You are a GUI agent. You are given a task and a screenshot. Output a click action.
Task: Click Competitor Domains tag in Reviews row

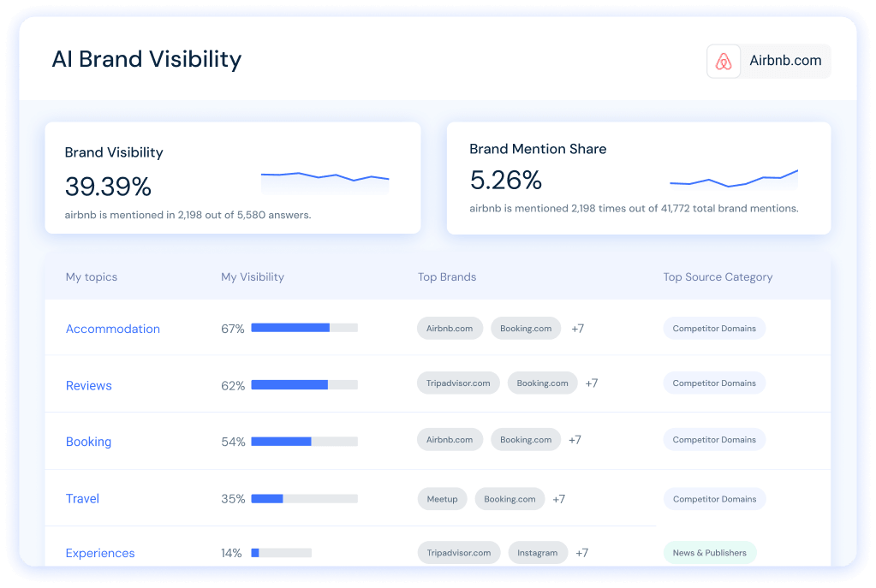714,383
